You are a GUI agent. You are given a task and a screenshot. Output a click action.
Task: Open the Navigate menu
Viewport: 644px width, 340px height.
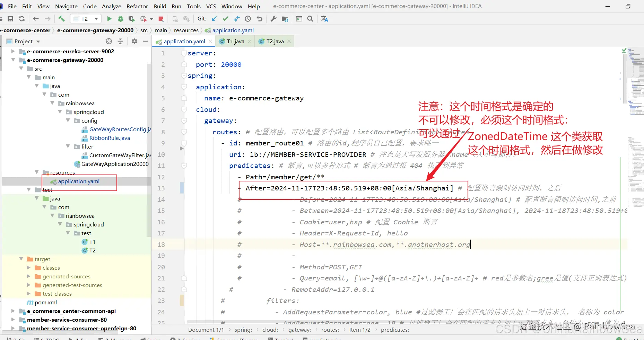pyautogui.click(x=66, y=6)
